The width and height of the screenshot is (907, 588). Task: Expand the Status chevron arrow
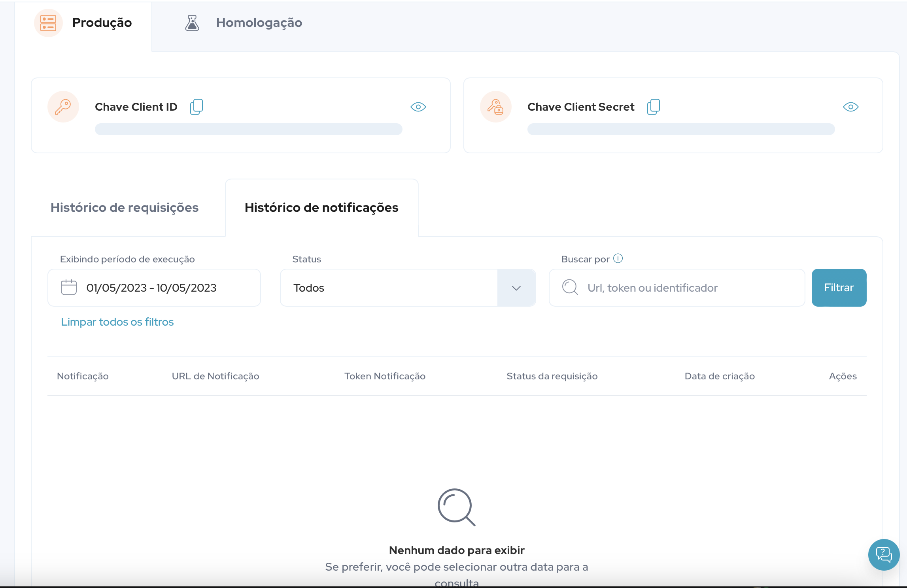coord(516,288)
